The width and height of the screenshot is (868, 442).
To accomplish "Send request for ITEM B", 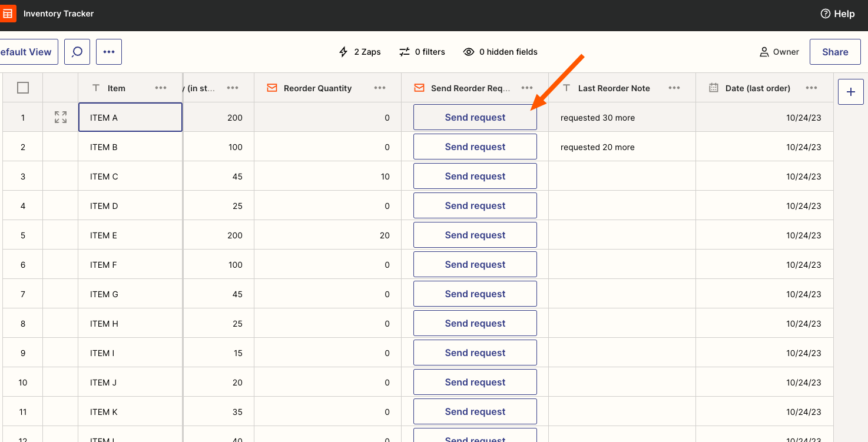I will (475, 147).
